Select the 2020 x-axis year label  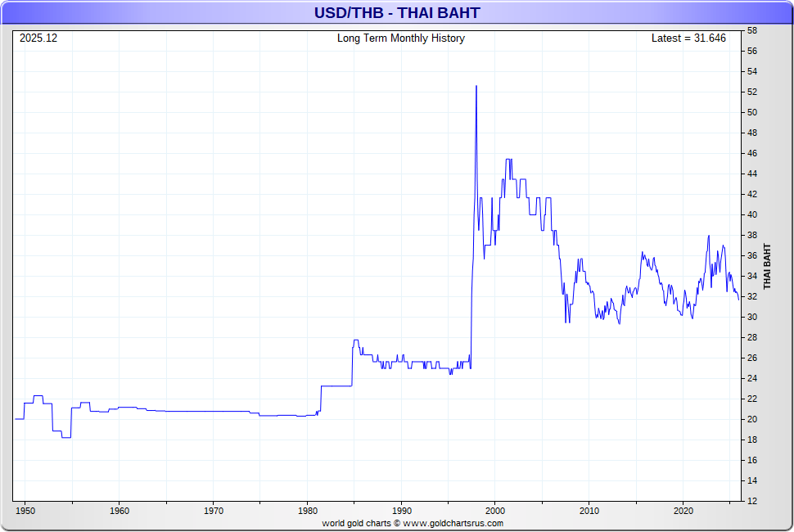tap(683, 511)
